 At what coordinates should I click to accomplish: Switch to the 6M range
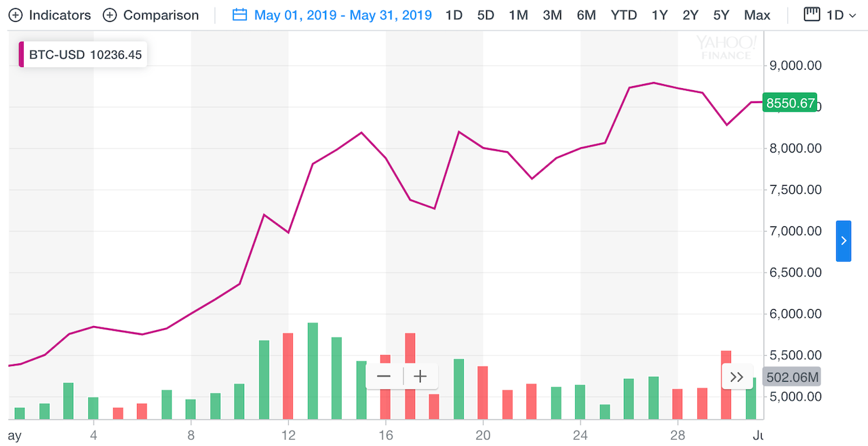coord(586,15)
